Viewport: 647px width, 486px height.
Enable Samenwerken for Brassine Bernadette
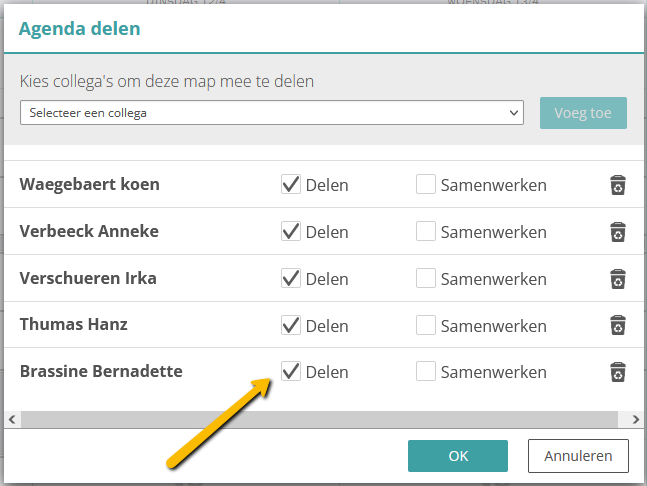click(x=426, y=371)
